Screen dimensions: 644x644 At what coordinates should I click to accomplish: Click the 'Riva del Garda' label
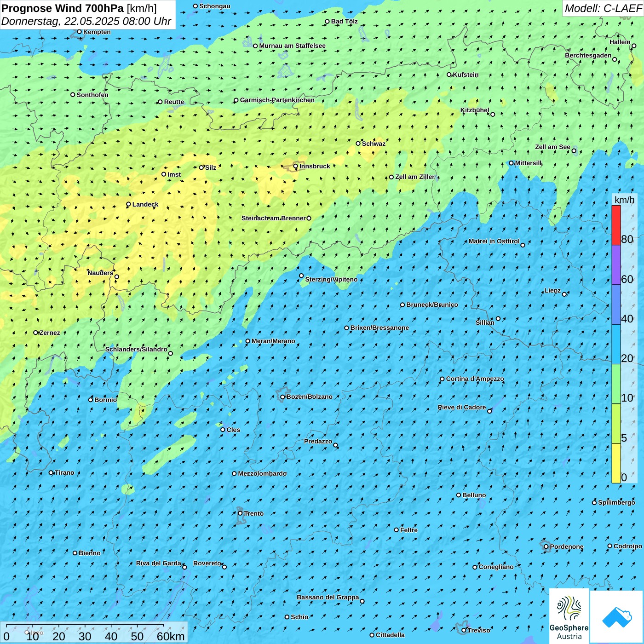click(x=159, y=563)
